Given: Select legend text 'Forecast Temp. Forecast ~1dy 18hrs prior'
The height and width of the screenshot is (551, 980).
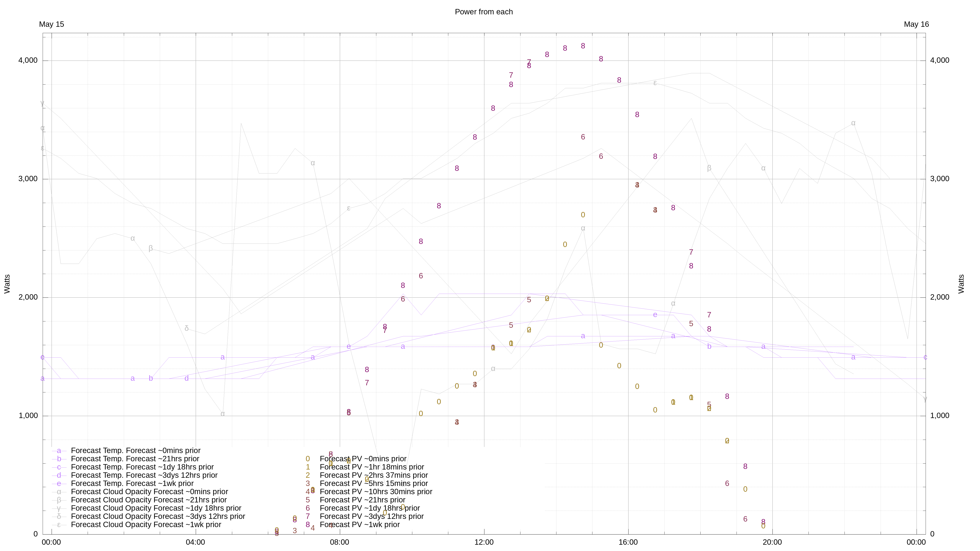Looking at the screenshot, I should coord(142,467).
